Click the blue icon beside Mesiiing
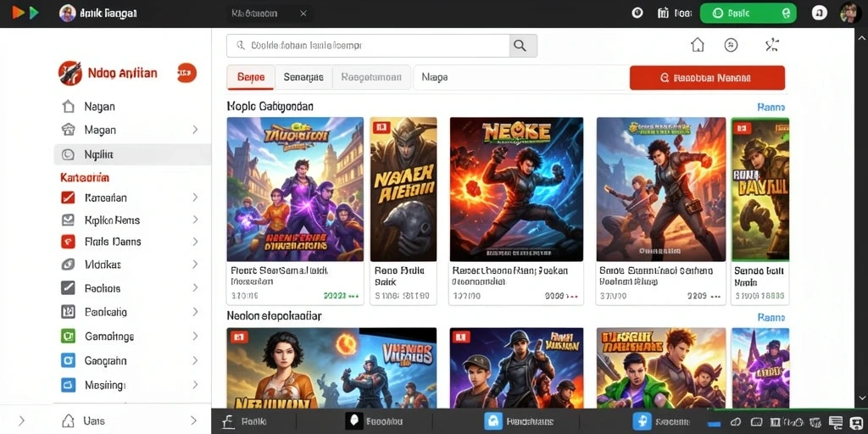Image resolution: width=868 pixels, height=434 pixels. tap(68, 386)
